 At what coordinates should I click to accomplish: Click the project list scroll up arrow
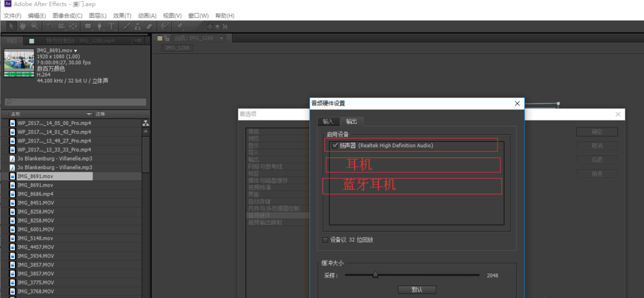(145, 132)
